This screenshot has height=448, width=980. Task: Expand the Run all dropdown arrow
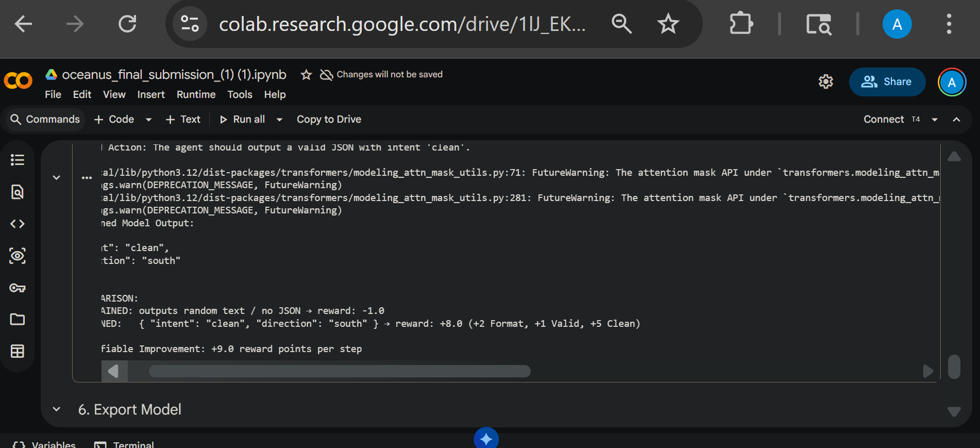point(279,120)
